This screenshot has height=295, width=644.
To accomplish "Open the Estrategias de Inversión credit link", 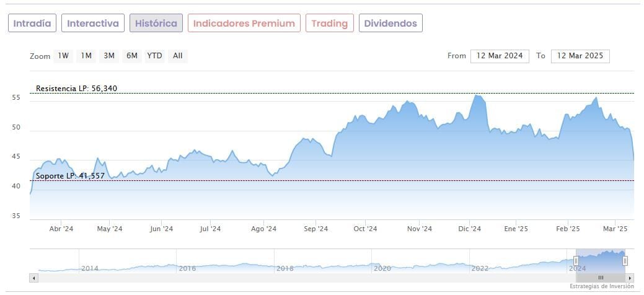I will click(x=602, y=287).
